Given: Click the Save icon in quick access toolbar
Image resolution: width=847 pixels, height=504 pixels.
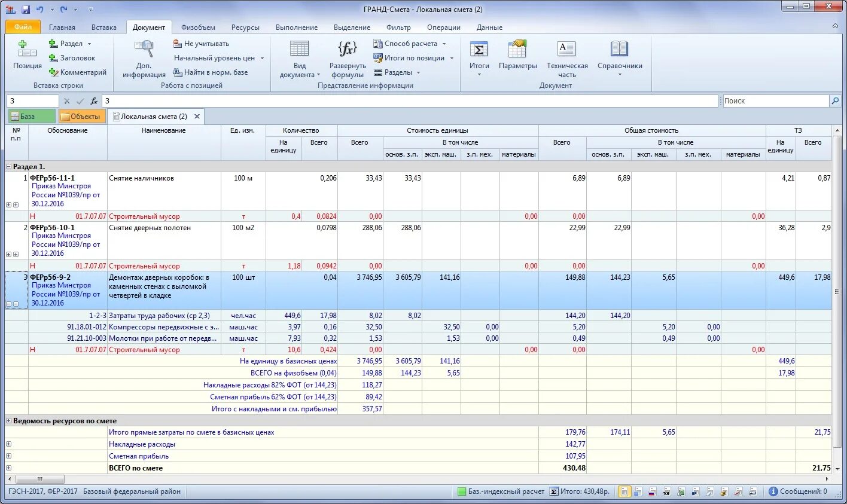Looking at the screenshot, I should (26, 9).
